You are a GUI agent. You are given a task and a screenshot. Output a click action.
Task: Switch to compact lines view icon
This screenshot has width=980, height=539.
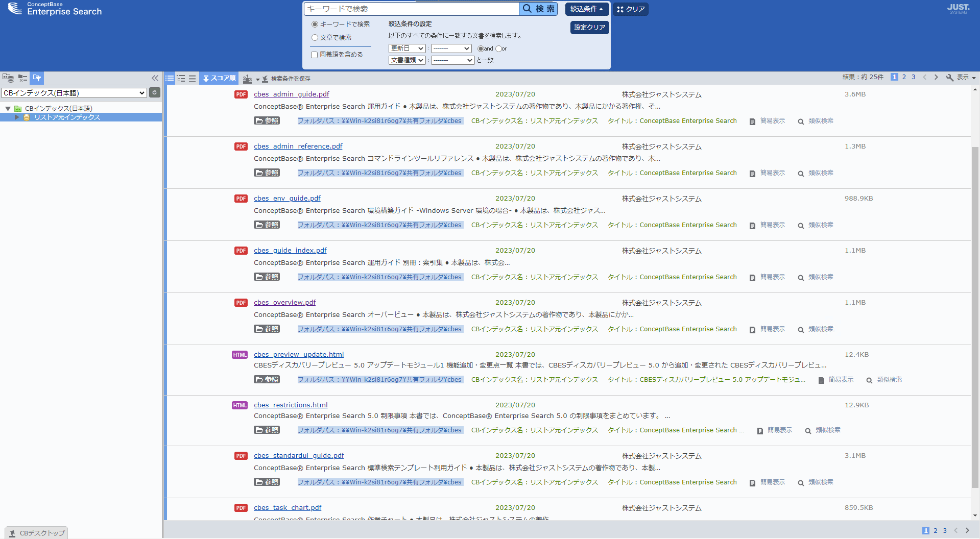(192, 78)
